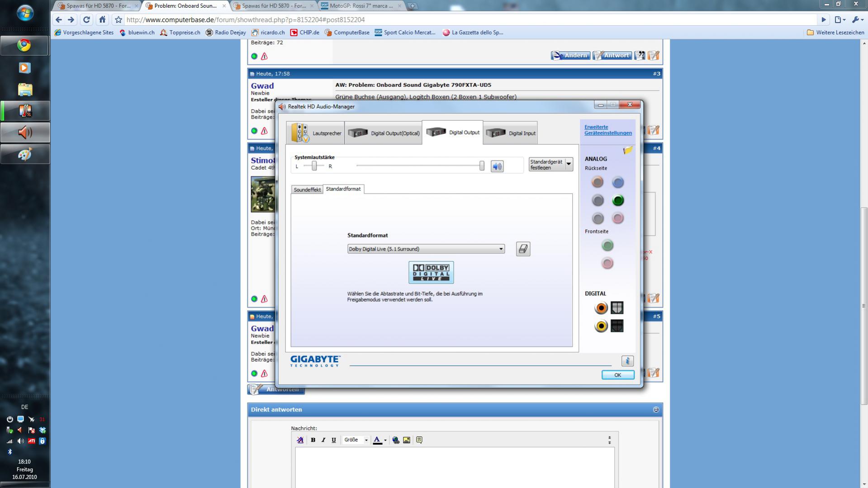Open a new browser tab
The height and width of the screenshot is (488, 868).
coord(413,6)
